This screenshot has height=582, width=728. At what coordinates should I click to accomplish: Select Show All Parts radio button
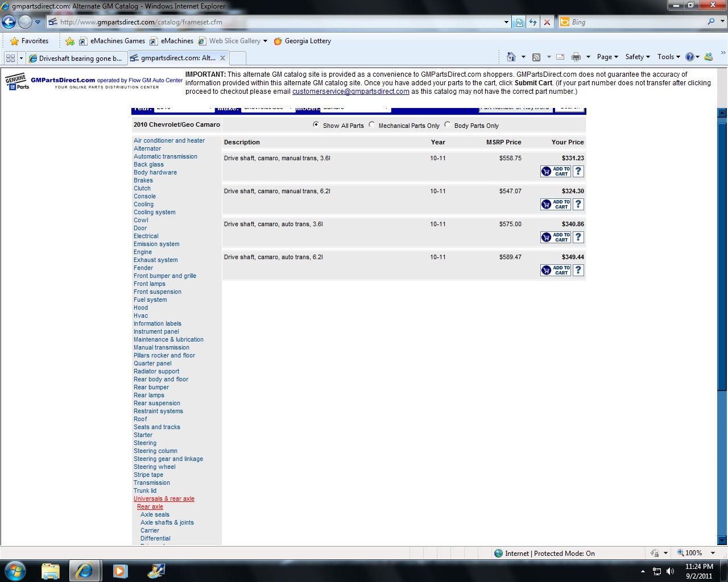(316, 125)
